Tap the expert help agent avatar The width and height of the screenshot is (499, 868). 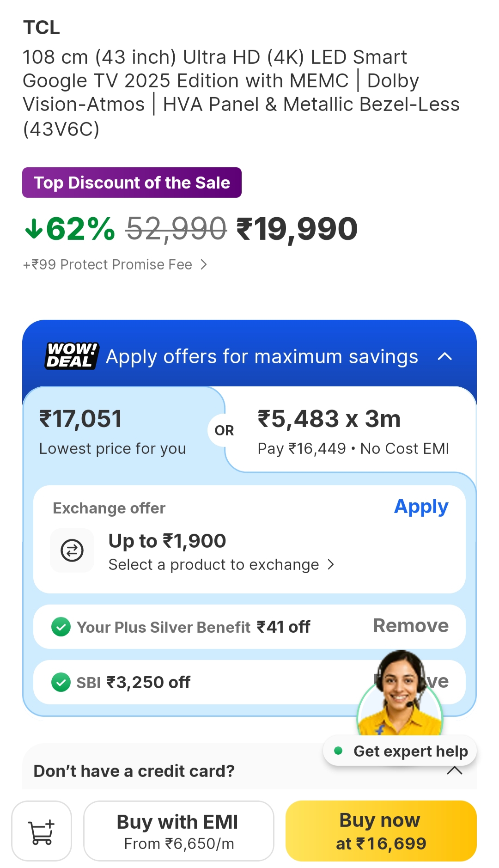coord(400,693)
